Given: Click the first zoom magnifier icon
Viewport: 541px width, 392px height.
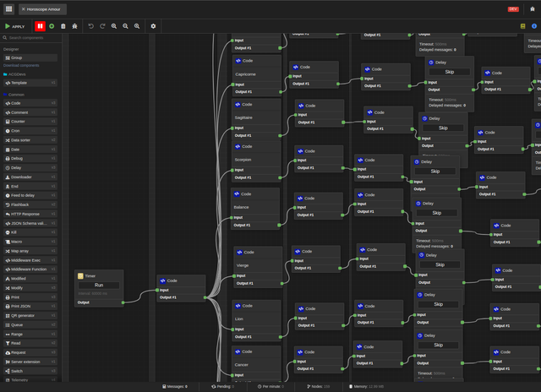Looking at the screenshot, I should [x=114, y=26].
